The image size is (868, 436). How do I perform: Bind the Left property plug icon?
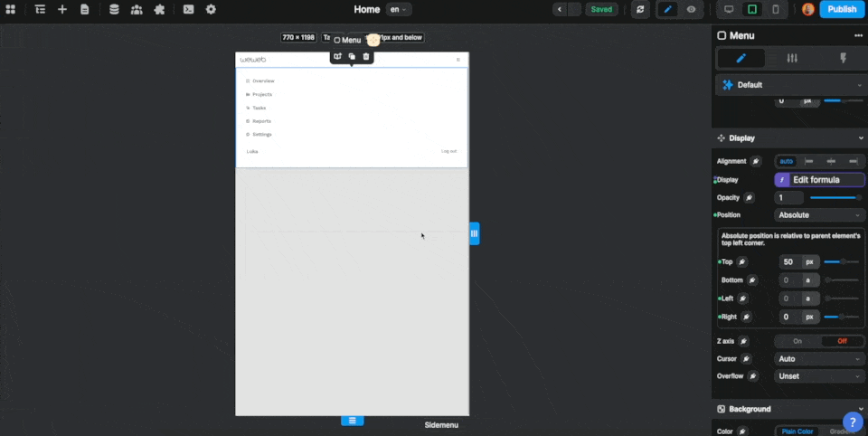click(x=743, y=299)
